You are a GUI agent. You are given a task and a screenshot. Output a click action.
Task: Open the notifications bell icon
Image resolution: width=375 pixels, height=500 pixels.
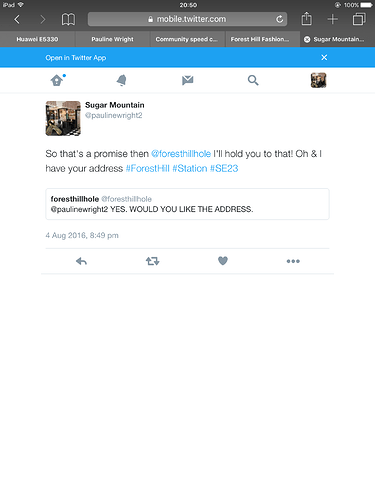(122, 80)
